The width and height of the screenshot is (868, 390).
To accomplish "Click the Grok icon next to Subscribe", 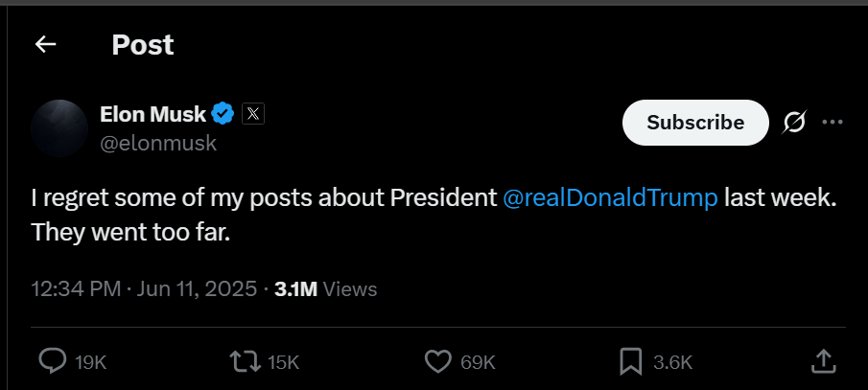I will pyautogui.click(x=794, y=123).
